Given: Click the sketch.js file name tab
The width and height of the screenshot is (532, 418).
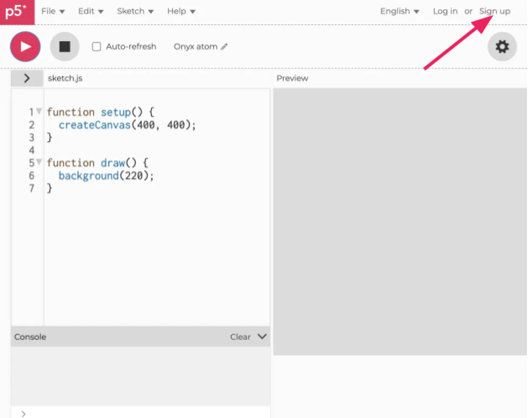Looking at the screenshot, I should click(65, 78).
